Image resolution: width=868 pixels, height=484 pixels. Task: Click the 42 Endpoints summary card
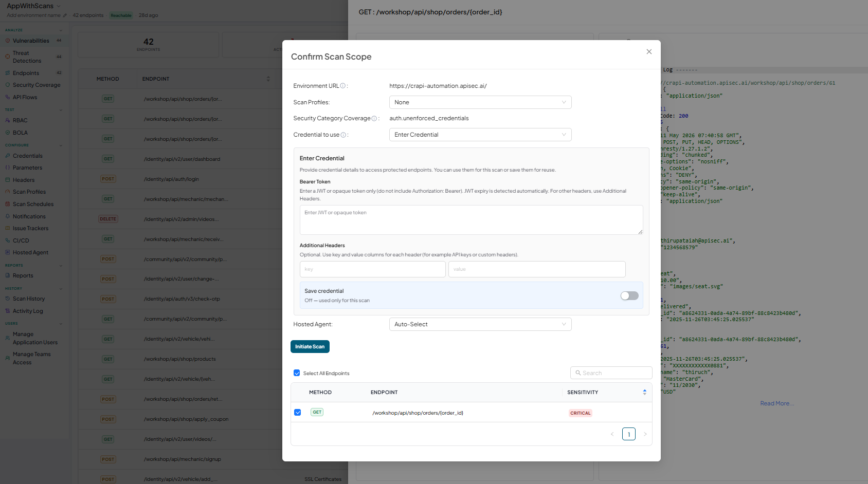tap(149, 45)
